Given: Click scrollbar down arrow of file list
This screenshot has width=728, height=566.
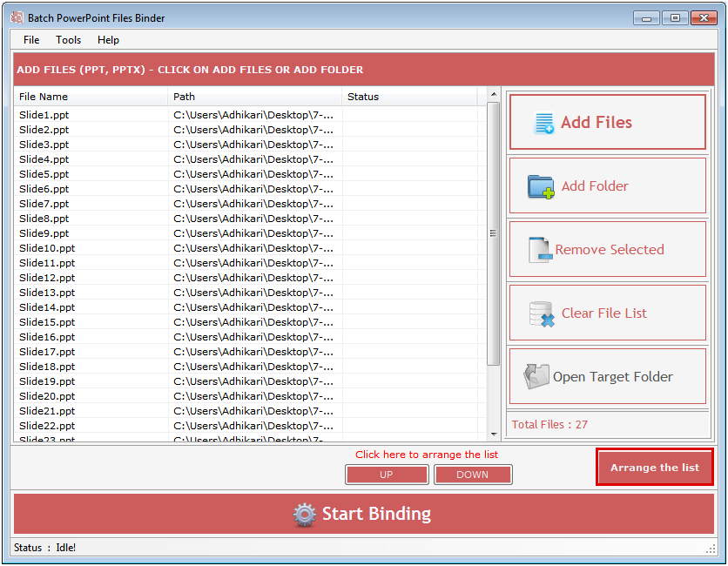Looking at the screenshot, I should (x=494, y=435).
